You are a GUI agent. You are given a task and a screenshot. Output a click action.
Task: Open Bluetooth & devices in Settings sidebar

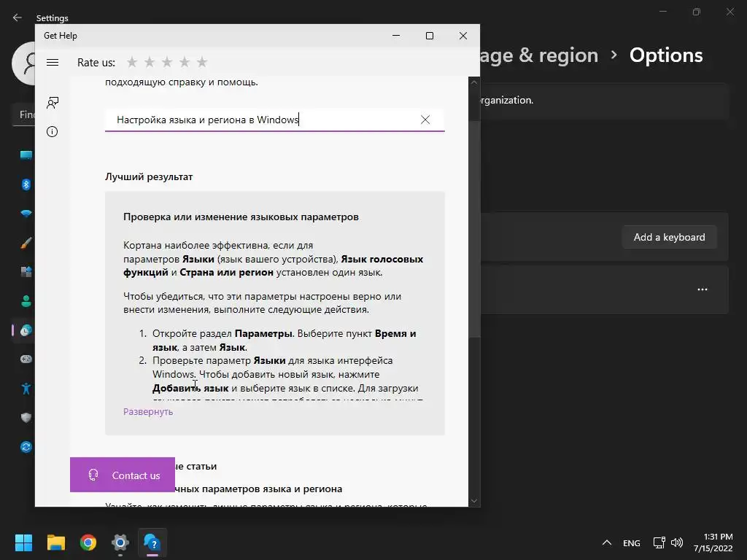tap(26, 184)
